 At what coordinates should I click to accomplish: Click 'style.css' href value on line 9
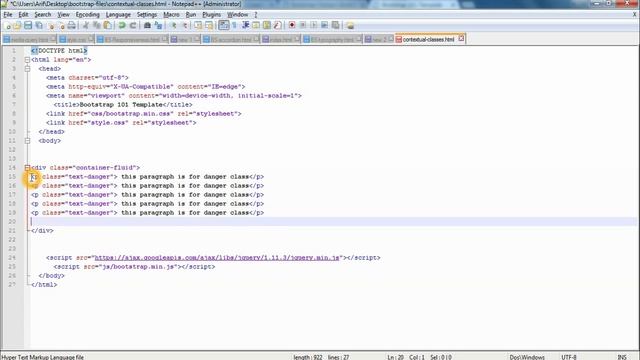point(107,123)
